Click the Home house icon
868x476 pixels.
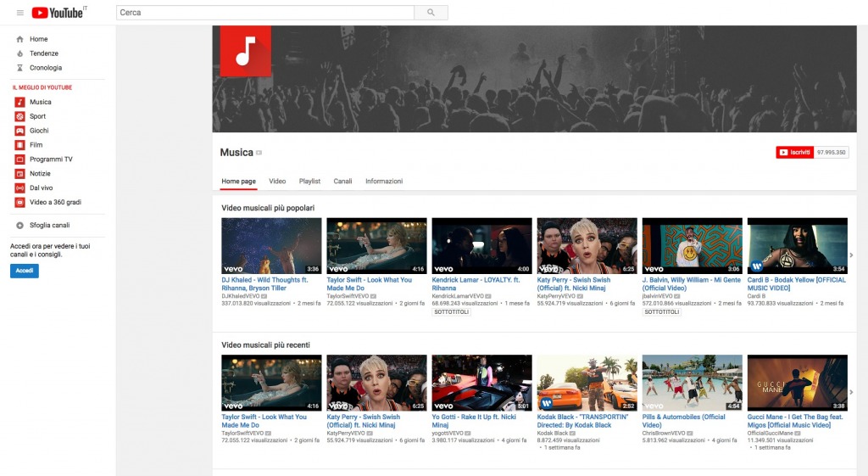click(20, 39)
